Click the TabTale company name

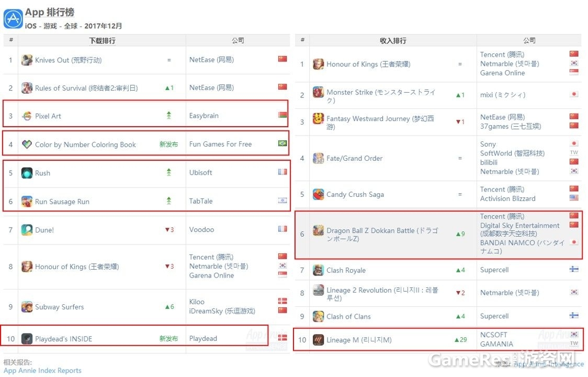pos(201,201)
